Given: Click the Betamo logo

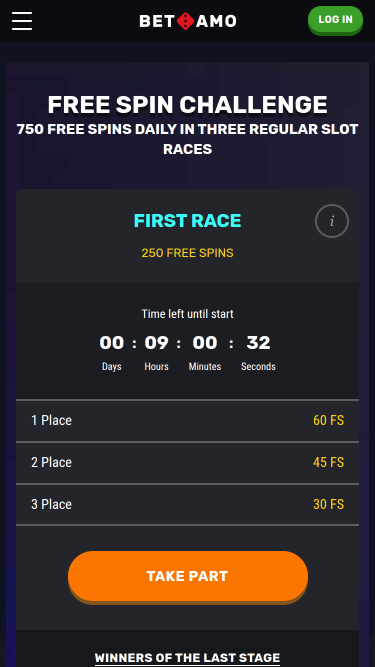Looking at the screenshot, I should 188,21.
